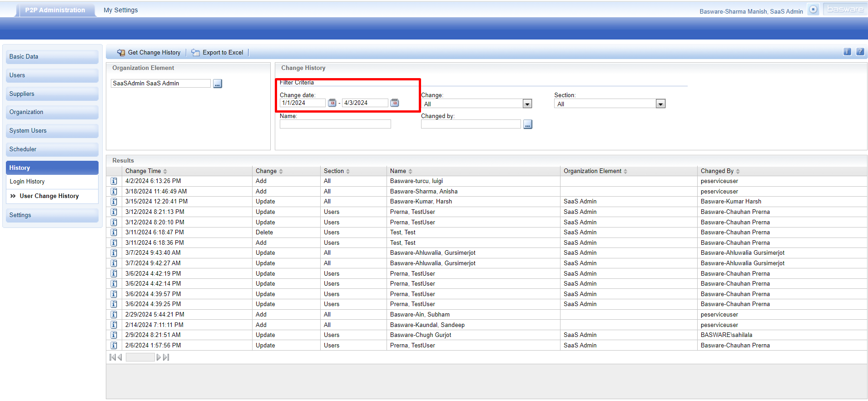Open details for the 3/11/2024 Delete row
Image resolution: width=868 pixels, height=401 pixels.
(114, 233)
